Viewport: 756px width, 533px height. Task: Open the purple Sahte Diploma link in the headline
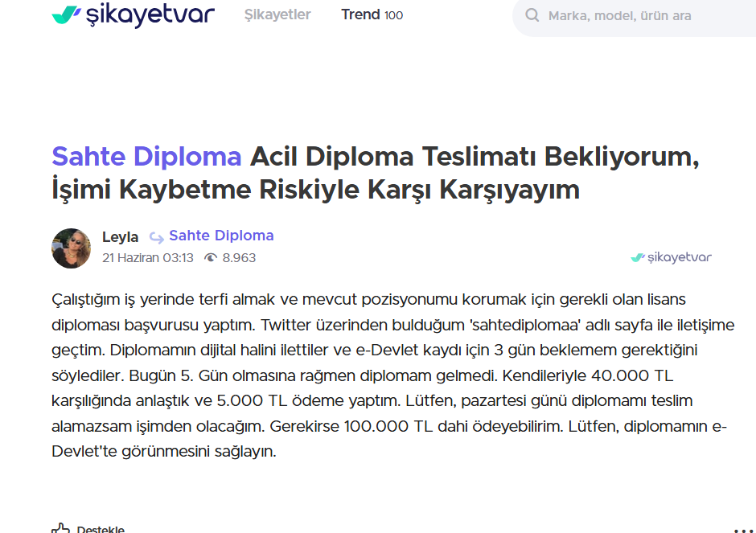pyautogui.click(x=146, y=157)
